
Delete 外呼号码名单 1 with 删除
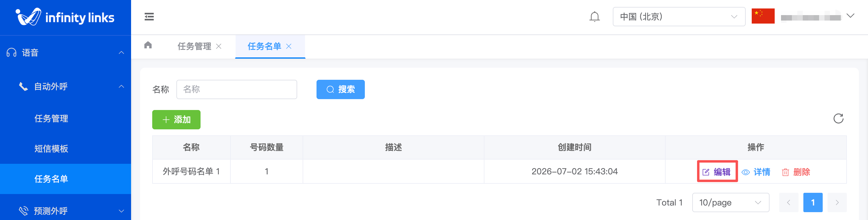(x=796, y=172)
